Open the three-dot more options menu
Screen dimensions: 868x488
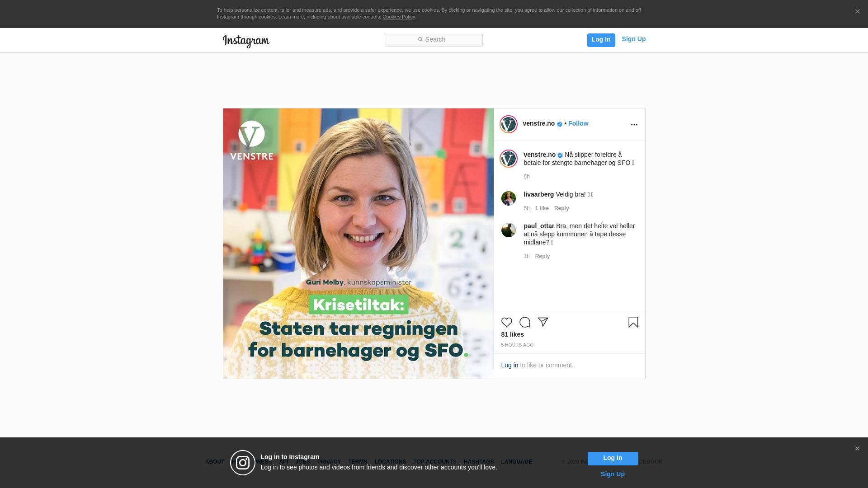click(x=634, y=125)
